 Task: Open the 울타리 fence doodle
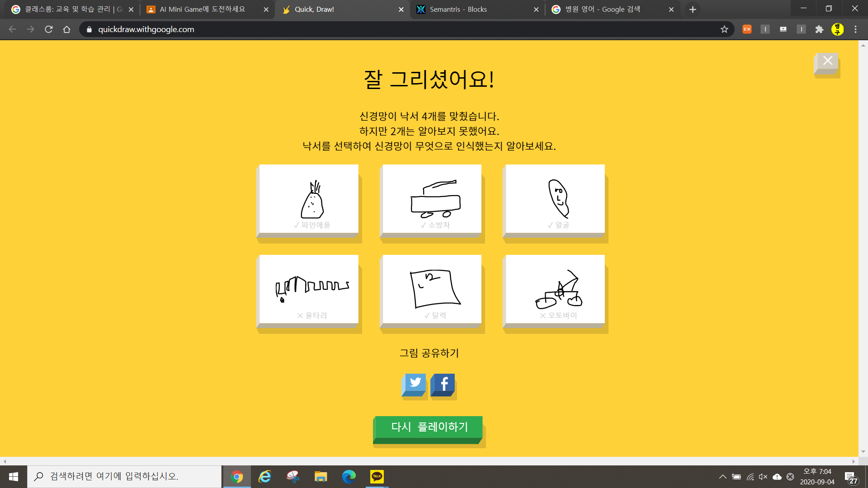tap(309, 290)
